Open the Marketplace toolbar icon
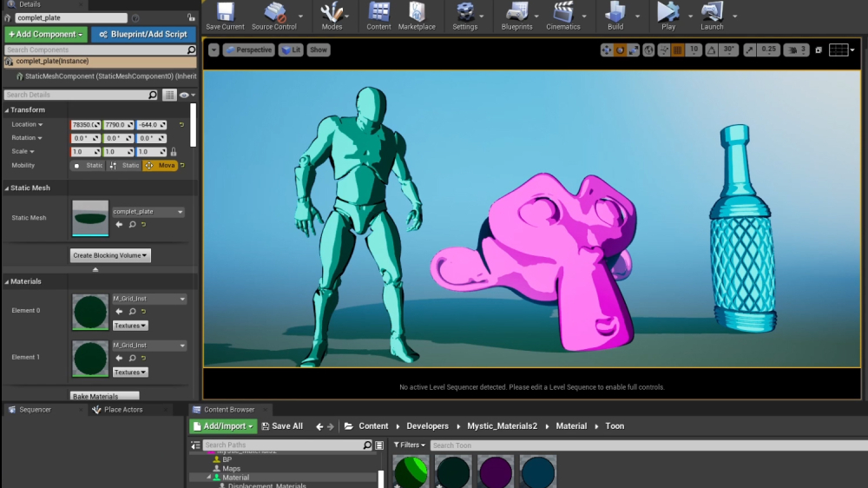The width and height of the screenshot is (868, 488). [x=417, y=16]
